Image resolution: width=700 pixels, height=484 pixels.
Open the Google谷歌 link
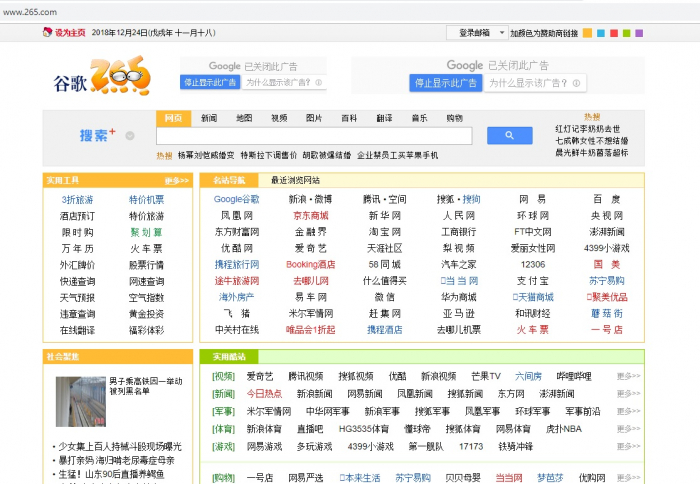(x=237, y=199)
